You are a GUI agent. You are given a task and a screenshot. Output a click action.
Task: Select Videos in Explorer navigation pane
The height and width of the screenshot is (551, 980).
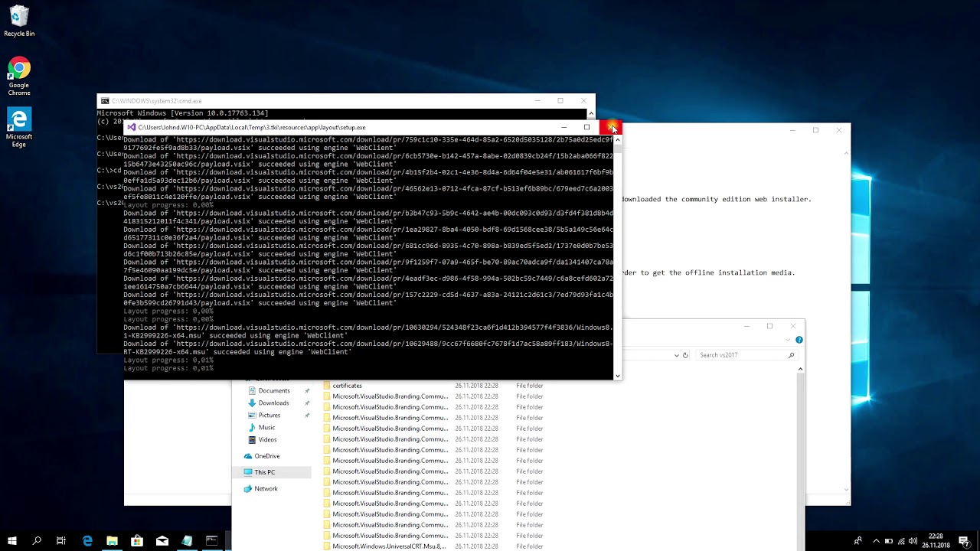pyautogui.click(x=267, y=440)
